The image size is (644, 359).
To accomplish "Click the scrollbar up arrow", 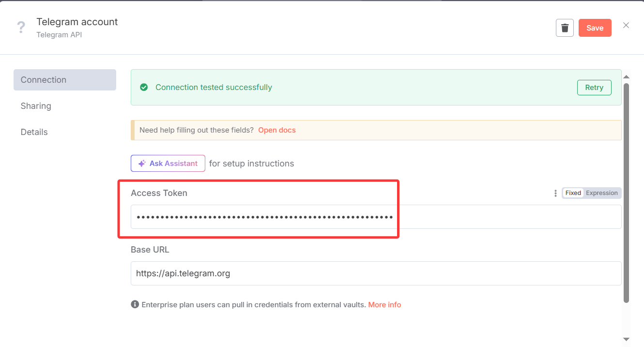I will [x=626, y=77].
